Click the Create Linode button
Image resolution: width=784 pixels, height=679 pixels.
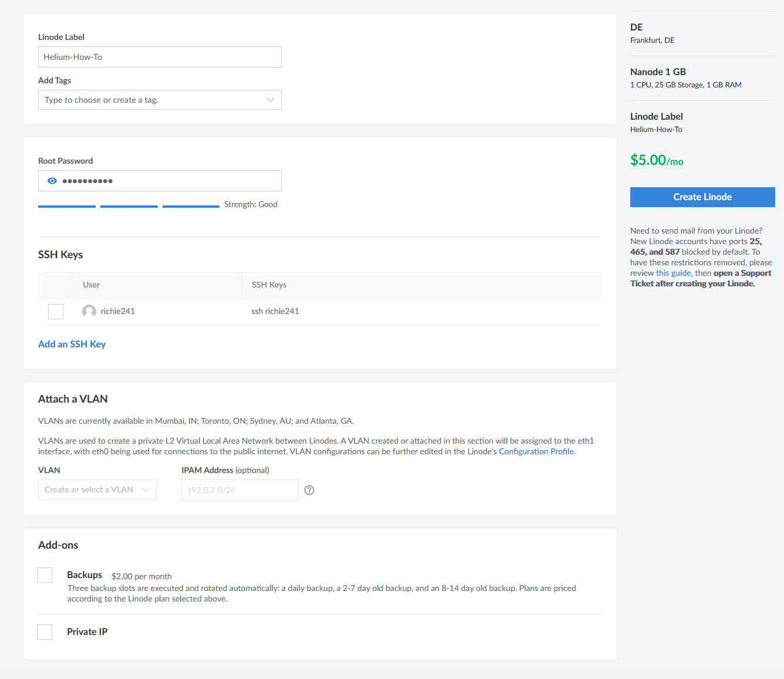[x=702, y=197]
